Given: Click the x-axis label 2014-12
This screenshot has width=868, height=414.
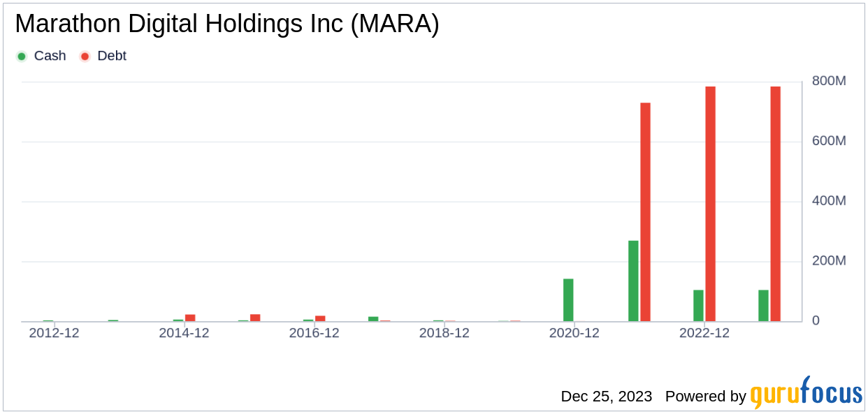Looking at the screenshot, I should click(184, 333).
